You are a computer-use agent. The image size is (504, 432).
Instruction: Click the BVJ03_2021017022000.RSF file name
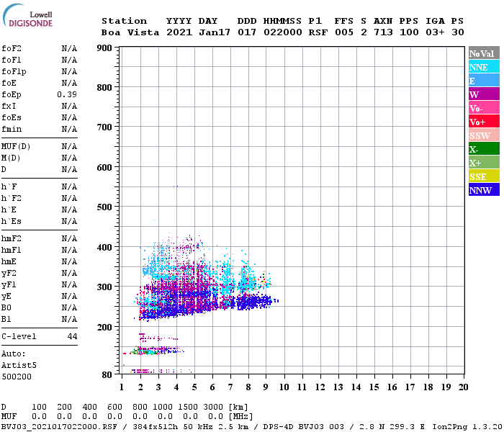tap(59, 426)
